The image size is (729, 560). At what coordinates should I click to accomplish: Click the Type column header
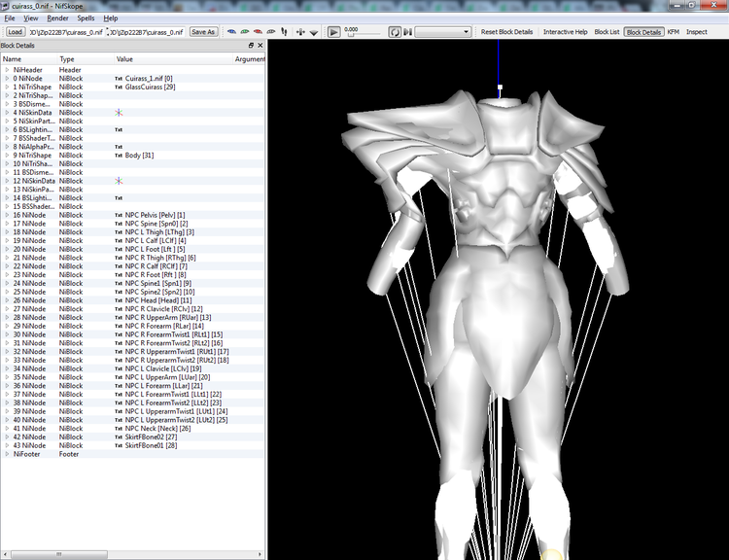pyautogui.click(x=86, y=59)
